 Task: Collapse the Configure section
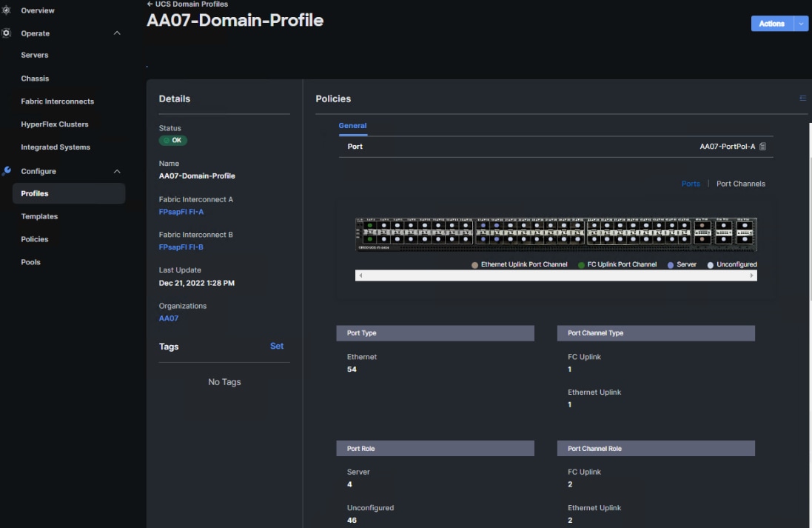[x=117, y=171]
